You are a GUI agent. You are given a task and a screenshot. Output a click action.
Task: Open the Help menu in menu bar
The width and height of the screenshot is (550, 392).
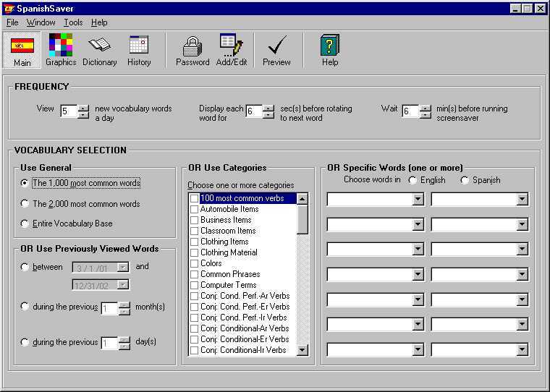coord(99,22)
